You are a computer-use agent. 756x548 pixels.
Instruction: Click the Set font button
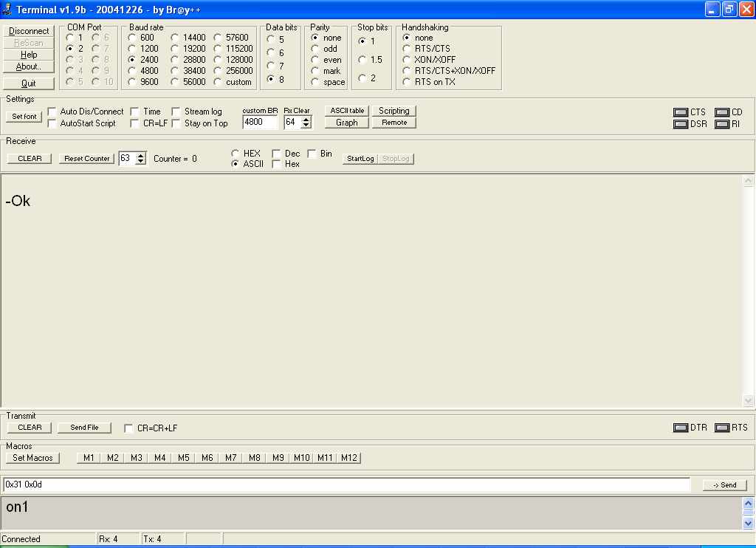click(24, 116)
